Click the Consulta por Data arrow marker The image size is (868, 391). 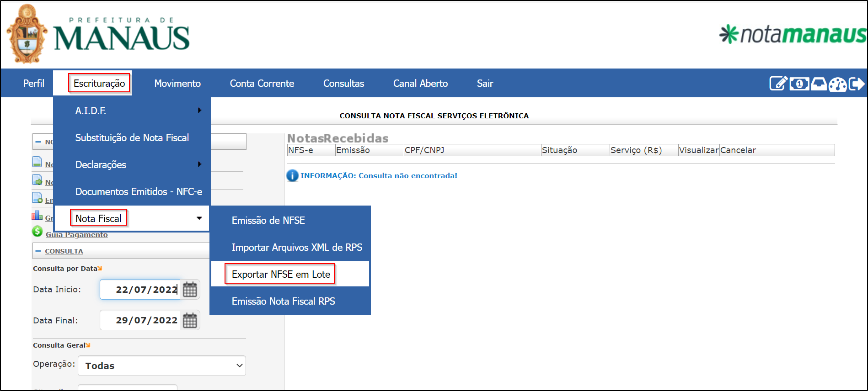[100, 268]
